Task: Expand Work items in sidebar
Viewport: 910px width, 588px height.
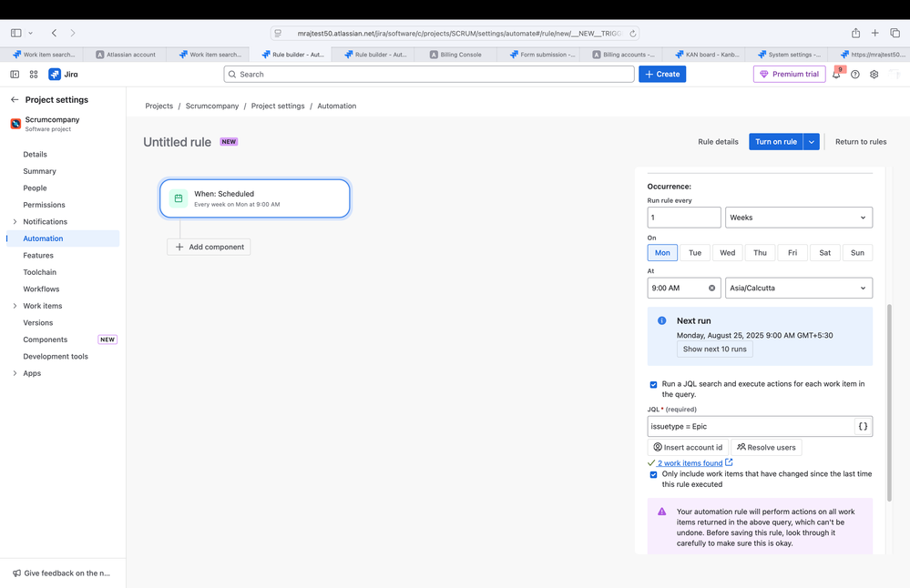Action: click(x=15, y=306)
